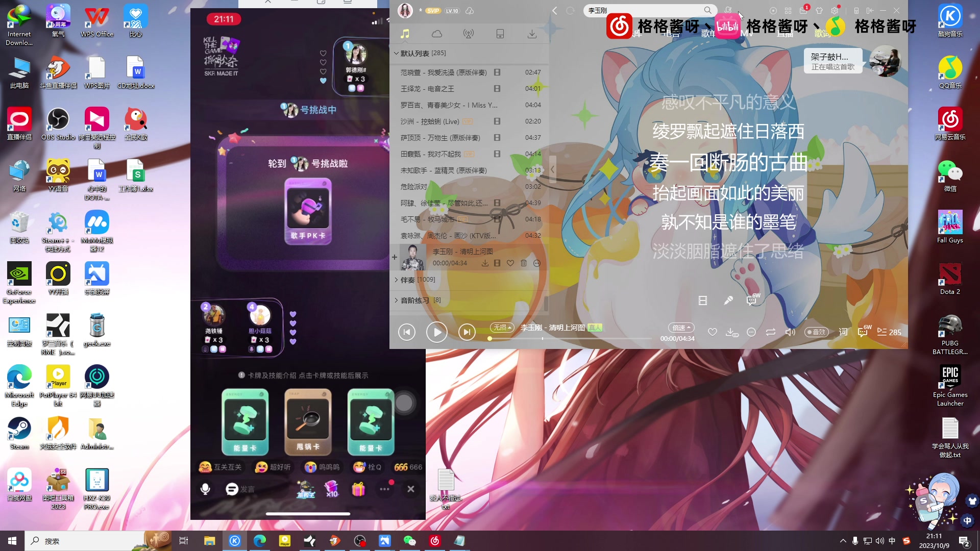Viewport: 980px width, 551px height.
Task: Open Windows Start menu
Action: 12,541
